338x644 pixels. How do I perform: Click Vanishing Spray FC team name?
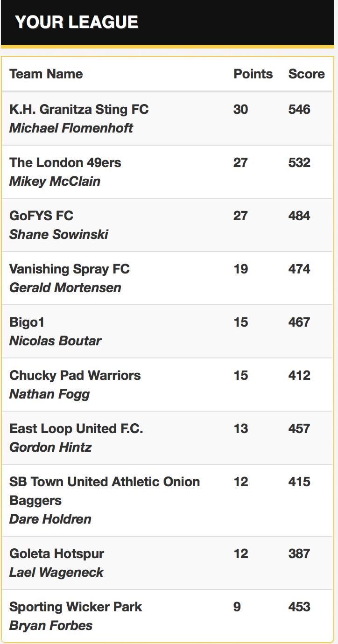70,269
